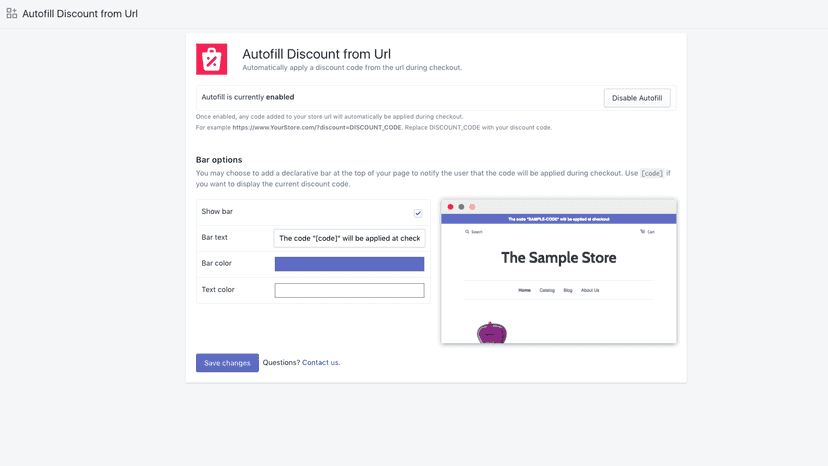The image size is (828, 466).
Task: Click the app grid icon beside the title
Action: tap(12, 14)
